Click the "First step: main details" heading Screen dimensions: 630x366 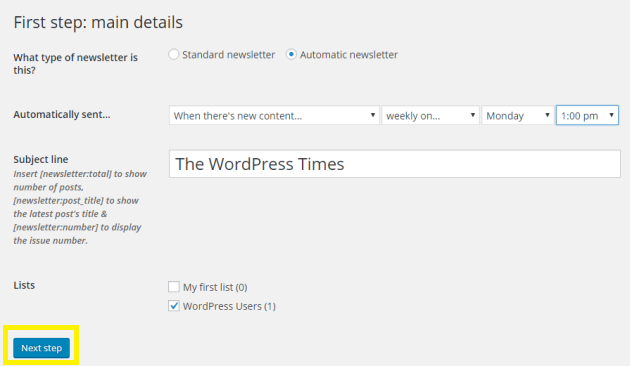pyautogui.click(x=98, y=22)
